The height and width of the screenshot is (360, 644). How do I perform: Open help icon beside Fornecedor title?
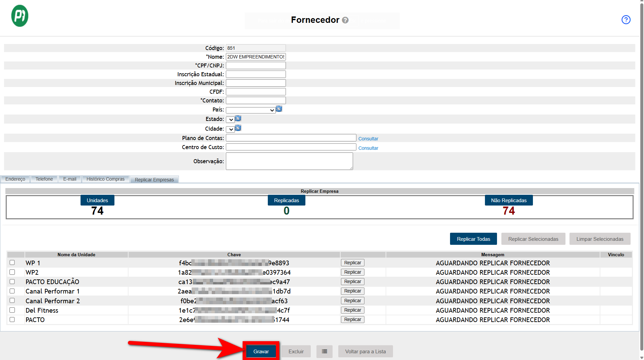coord(345,20)
